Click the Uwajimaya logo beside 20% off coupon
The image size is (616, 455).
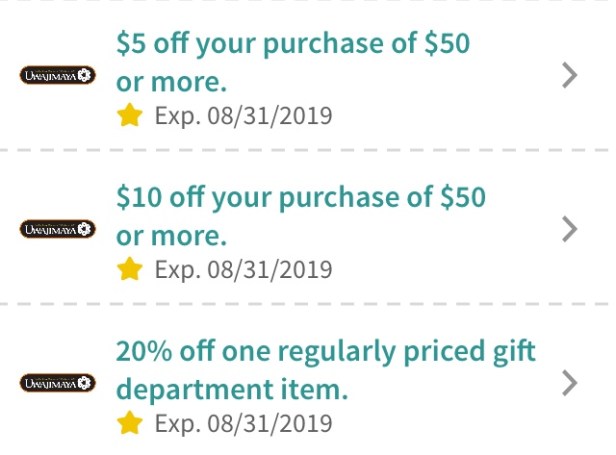[x=57, y=384]
